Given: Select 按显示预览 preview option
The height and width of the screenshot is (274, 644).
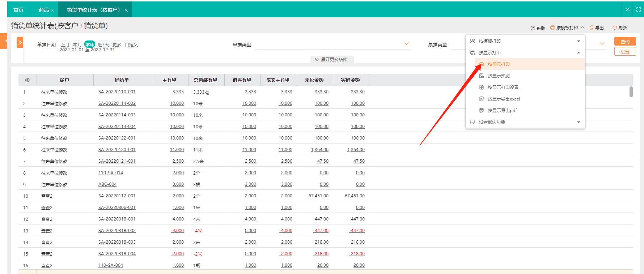Looking at the screenshot, I should [498, 76].
